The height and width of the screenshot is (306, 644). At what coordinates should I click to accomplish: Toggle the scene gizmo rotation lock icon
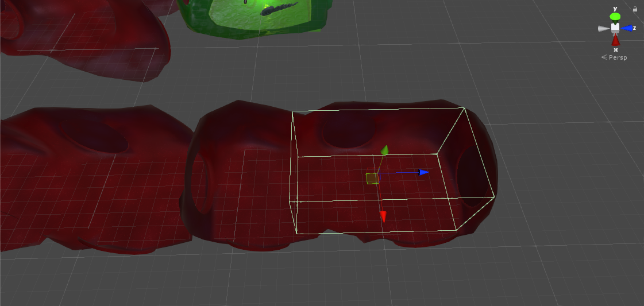[x=635, y=9]
